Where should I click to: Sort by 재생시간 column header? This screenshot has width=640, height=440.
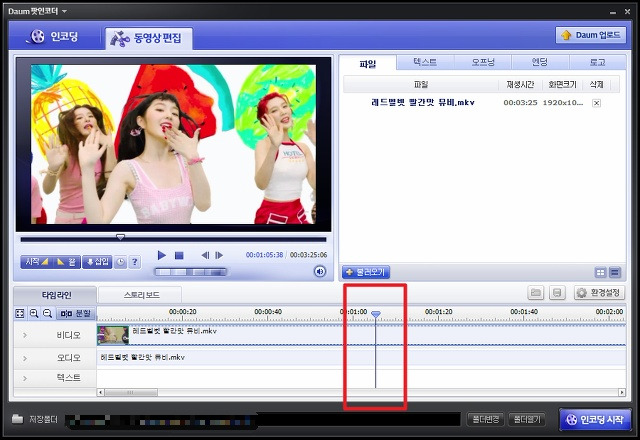pyautogui.click(x=520, y=84)
